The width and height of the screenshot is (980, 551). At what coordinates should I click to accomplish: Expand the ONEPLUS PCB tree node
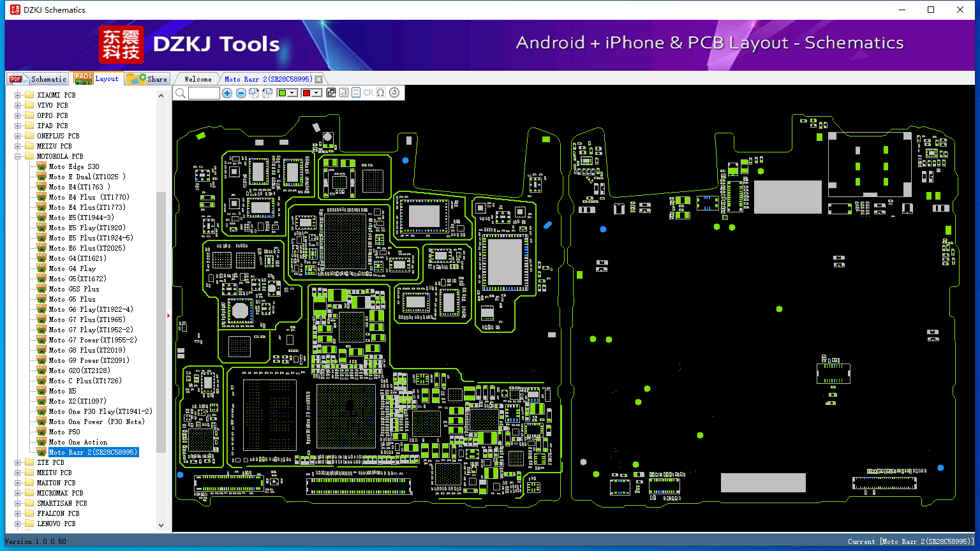[18, 136]
